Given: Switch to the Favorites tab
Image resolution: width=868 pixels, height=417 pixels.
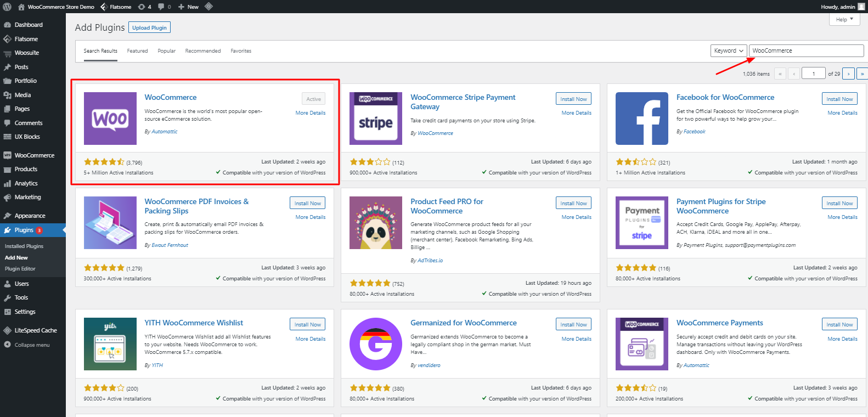Looking at the screenshot, I should pyautogui.click(x=241, y=51).
